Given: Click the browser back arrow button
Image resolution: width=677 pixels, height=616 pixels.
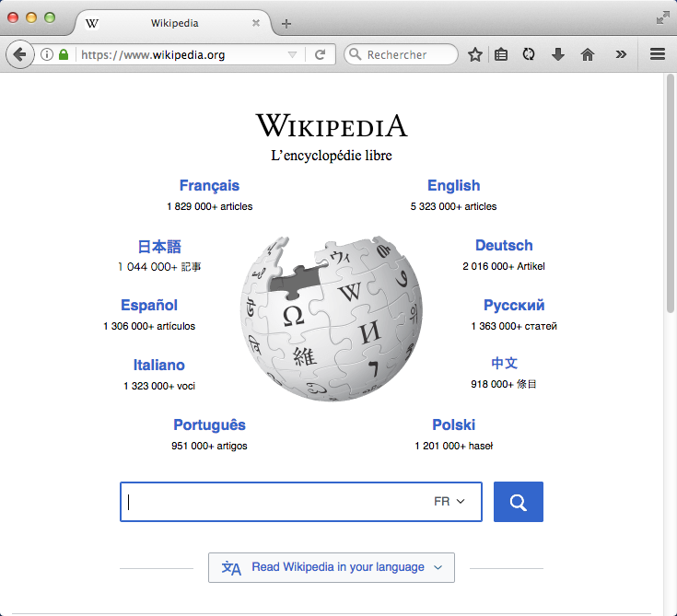Looking at the screenshot, I should pyautogui.click(x=19, y=54).
